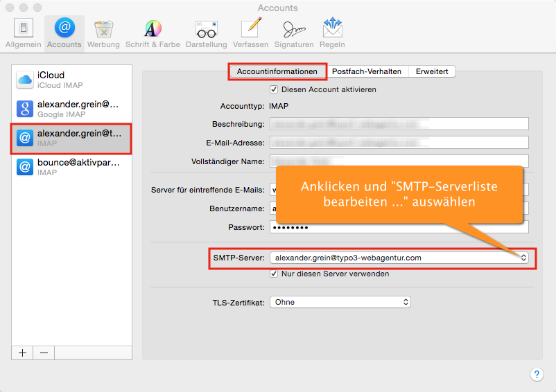Select 'iCloud IMAP' subtitle text
Screen dimensions: 556x392
60,85
